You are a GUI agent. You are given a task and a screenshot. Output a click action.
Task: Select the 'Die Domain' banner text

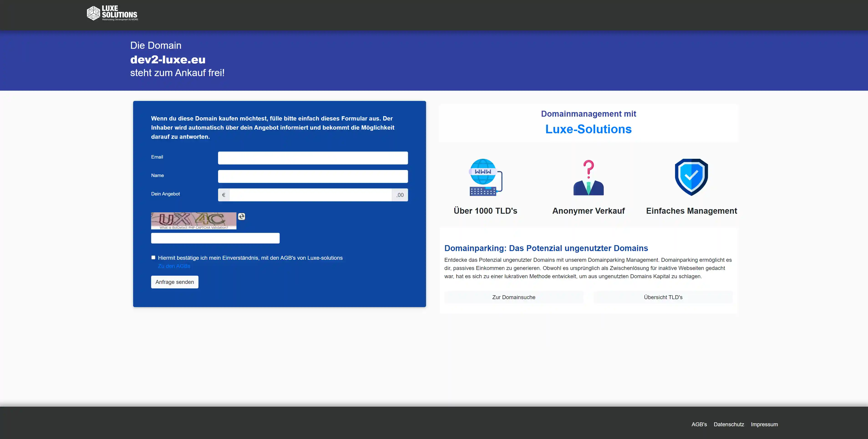coord(156,46)
